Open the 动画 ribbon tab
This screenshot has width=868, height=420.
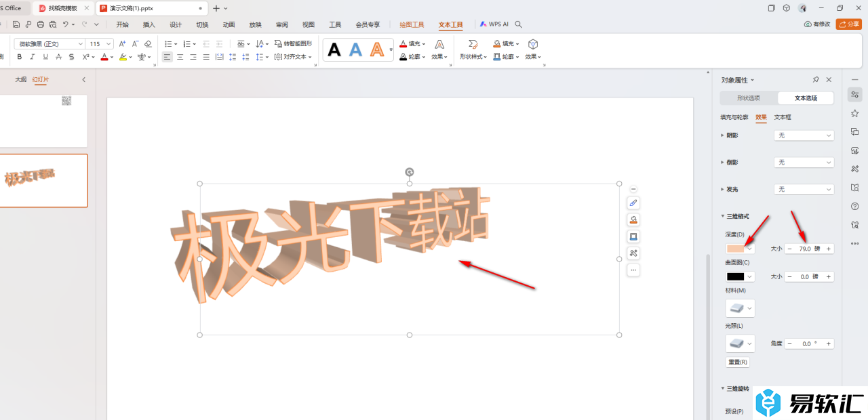click(x=229, y=24)
